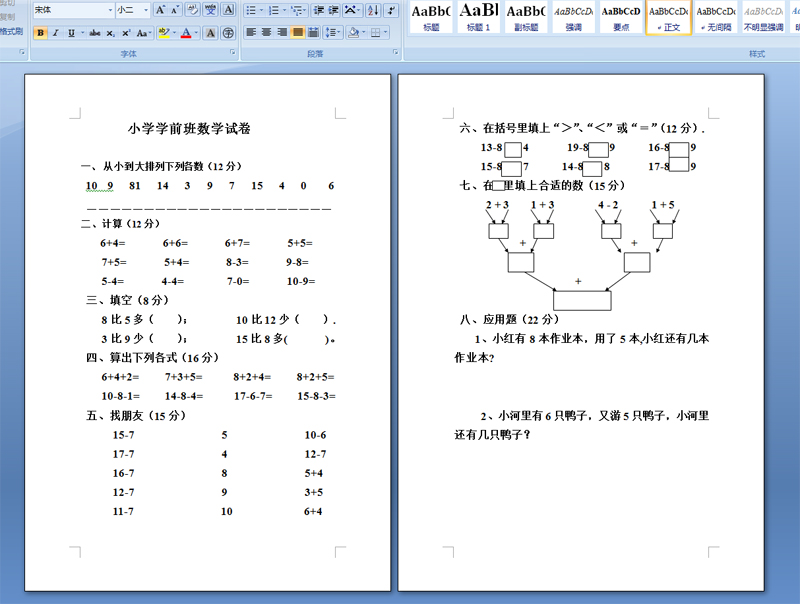Open the 宋体 font name dropdown
Image resolution: width=800 pixels, height=604 pixels.
(110, 10)
